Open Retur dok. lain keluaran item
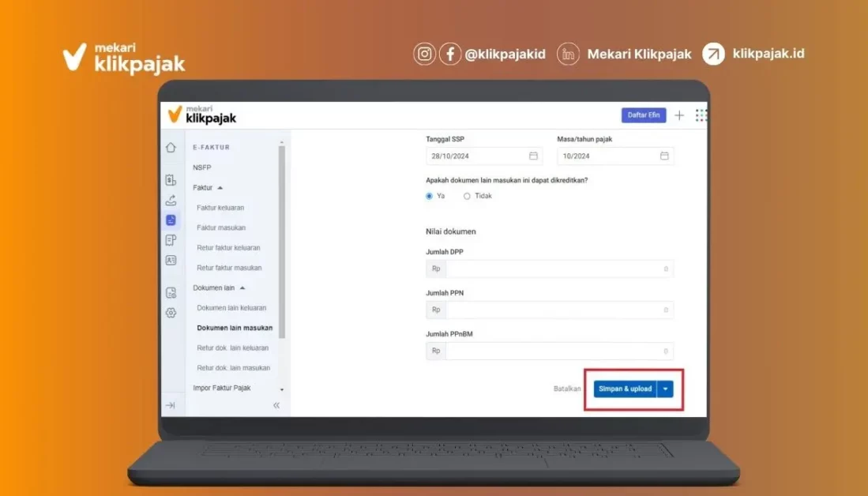868x496 pixels. (232, 348)
